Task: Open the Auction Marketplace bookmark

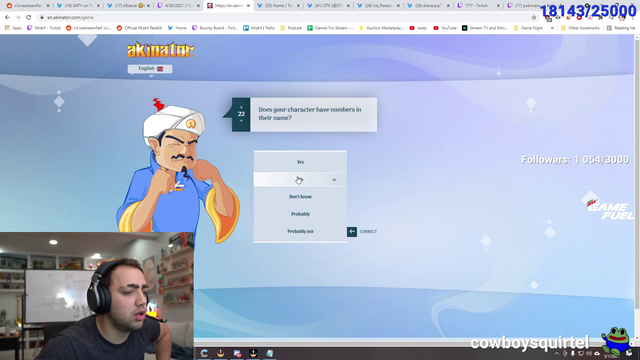Action: (382, 28)
